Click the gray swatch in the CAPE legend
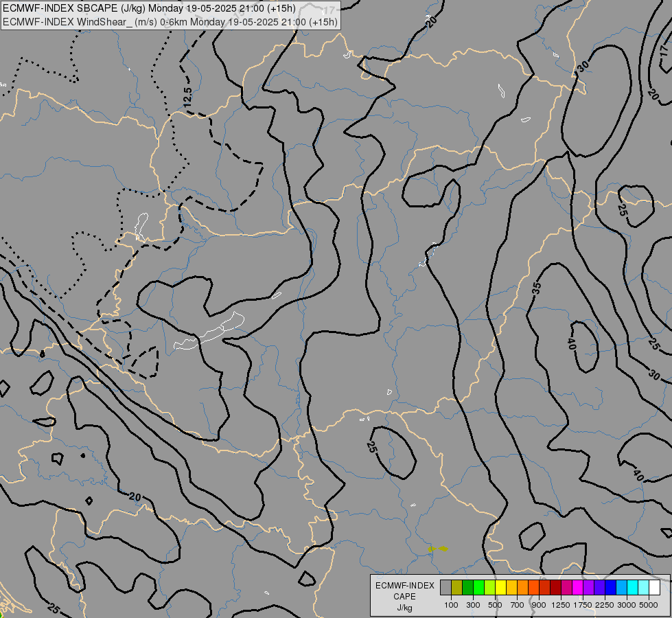Screen dimensions: 672x618 [x=445, y=588]
